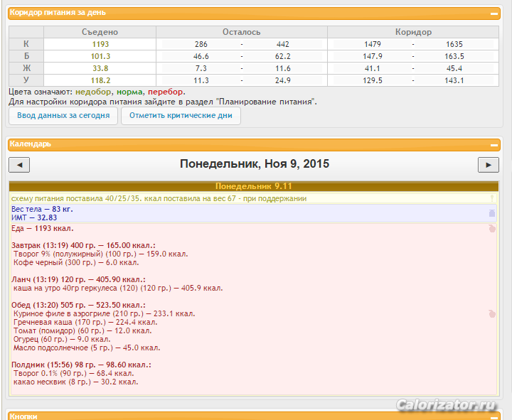The height and width of the screenshot is (420, 512).
Task: Collapse the 'Календарь' panel
Action: 495,144
